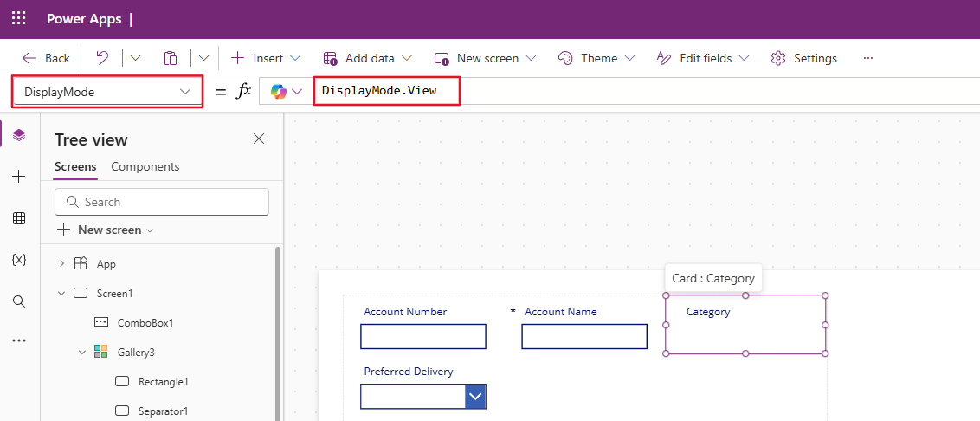Select Separator1 in the tree
Screen dimensions: 980x421
click(x=163, y=411)
